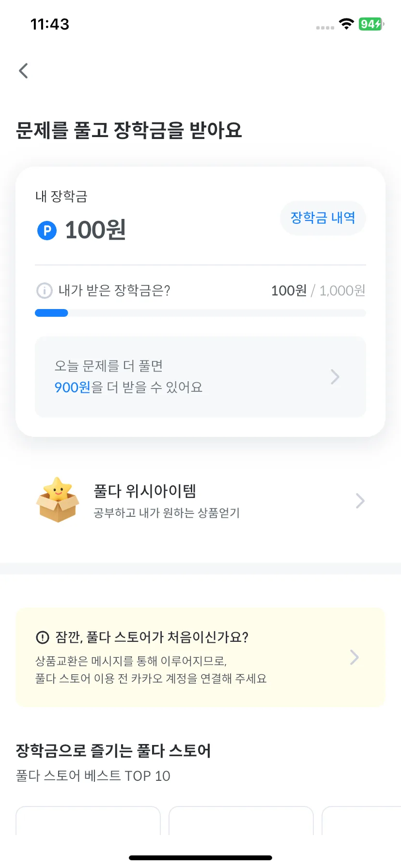Tap the back arrow icon
401x868 pixels.
pos(23,71)
